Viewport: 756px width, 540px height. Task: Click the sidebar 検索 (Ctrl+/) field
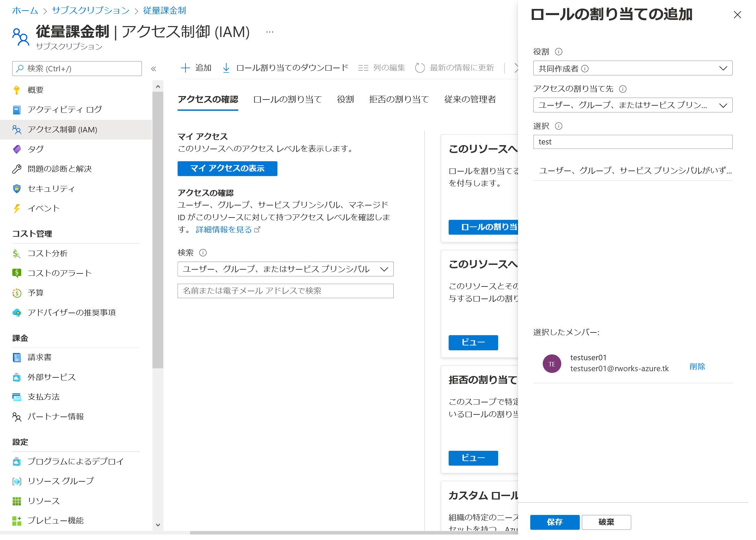[x=77, y=69]
